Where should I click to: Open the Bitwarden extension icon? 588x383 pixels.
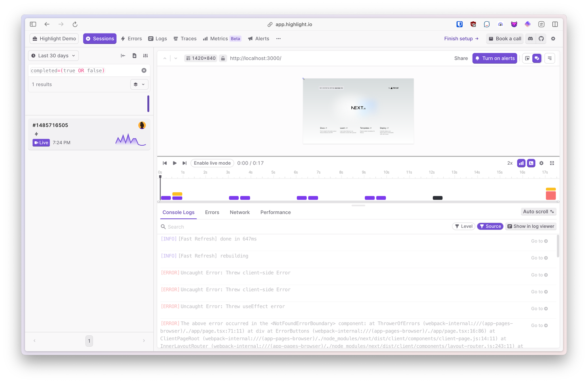[460, 24]
